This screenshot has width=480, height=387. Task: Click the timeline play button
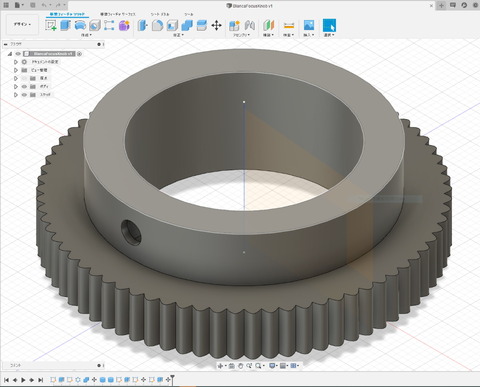pos(23,380)
